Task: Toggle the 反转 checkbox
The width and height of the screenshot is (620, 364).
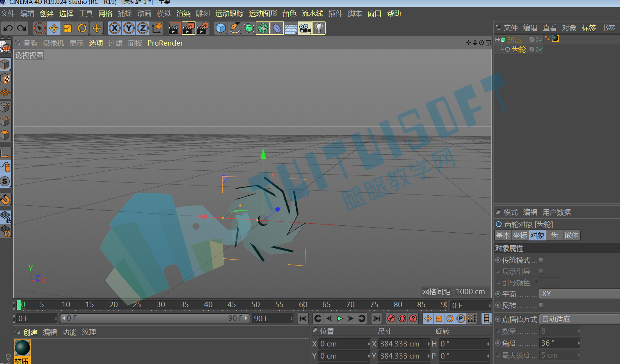Action: pyautogui.click(x=541, y=305)
